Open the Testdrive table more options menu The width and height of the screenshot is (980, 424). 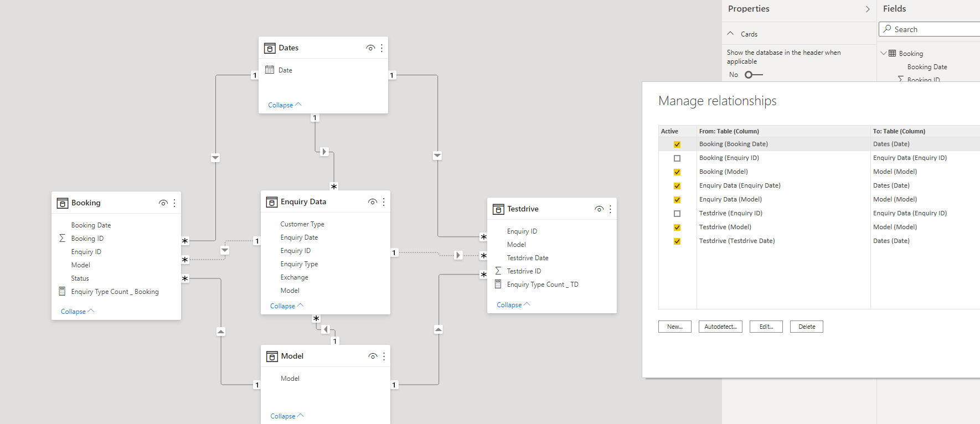(x=610, y=209)
